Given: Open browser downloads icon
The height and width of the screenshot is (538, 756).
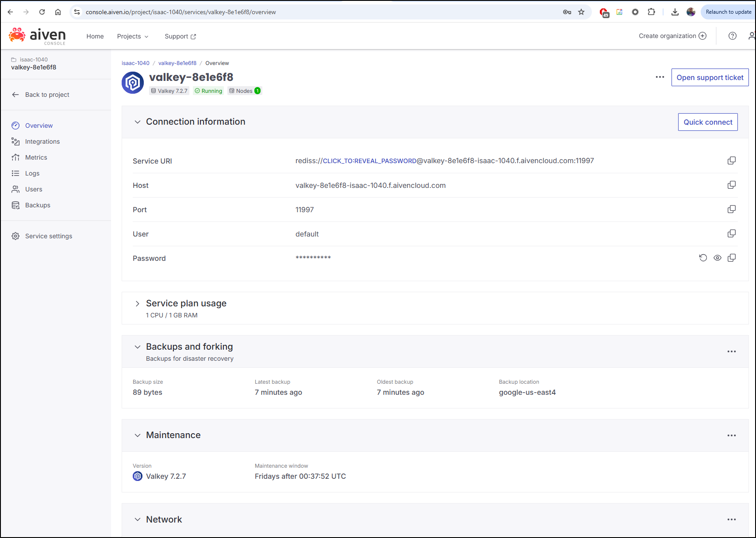Looking at the screenshot, I should pos(675,12).
